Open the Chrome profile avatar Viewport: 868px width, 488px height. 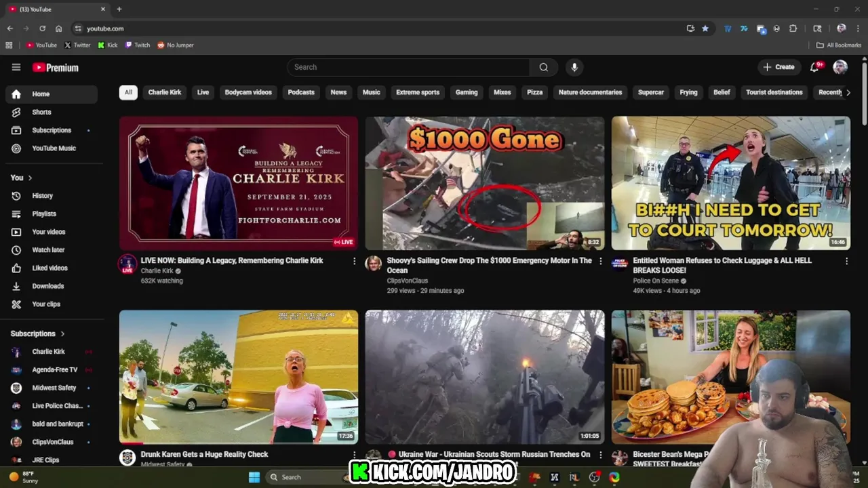(842, 28)
